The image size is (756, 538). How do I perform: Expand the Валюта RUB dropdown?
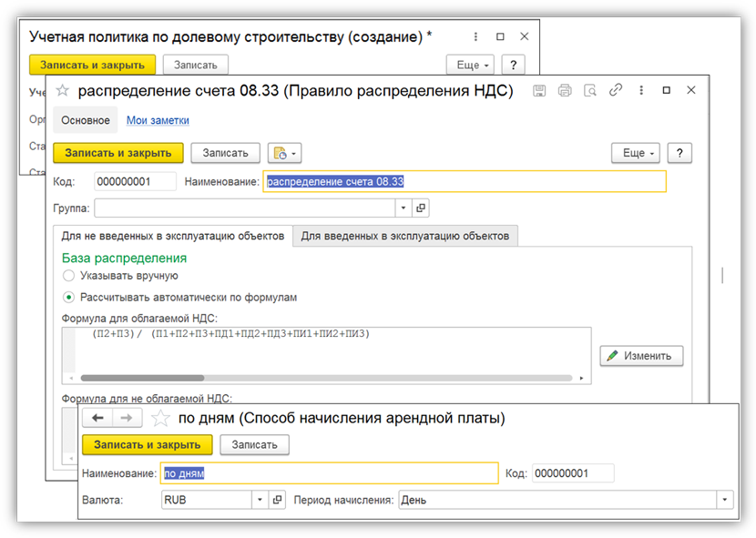click(260, 500)
